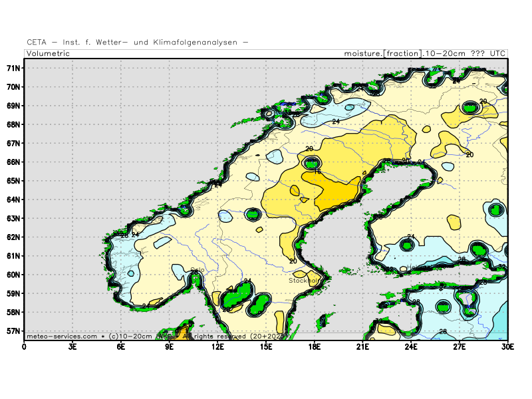Click the 61N latitude label
Image resolution: width=532 pixels, height=399 pixels.
13,256
